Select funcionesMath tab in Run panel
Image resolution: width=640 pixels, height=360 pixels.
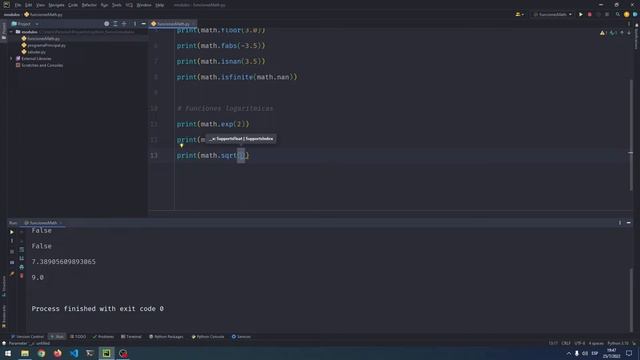[x=43, y=223]
